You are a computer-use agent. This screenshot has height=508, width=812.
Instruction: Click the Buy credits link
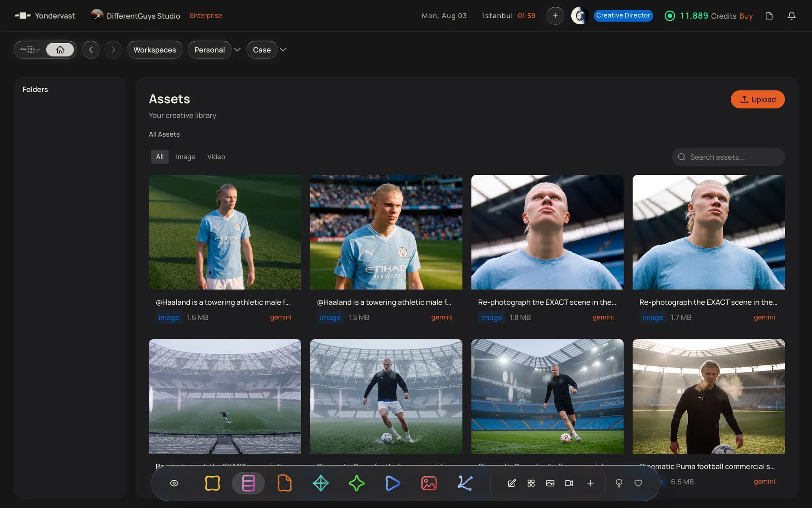pyautogui.click(x=746, y=16)
